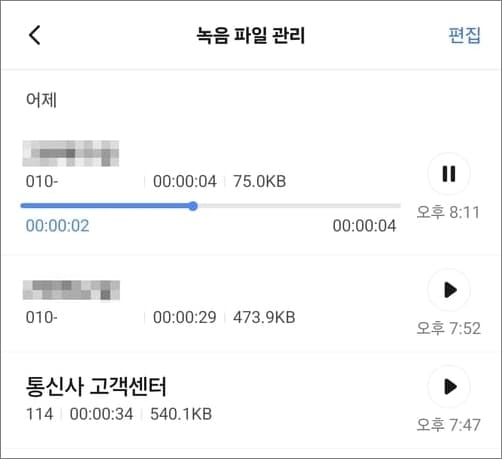This screenshot has height=459, width=502.
Task: Play the 통신사 고객센터 recording
Action: coord(449,386)
